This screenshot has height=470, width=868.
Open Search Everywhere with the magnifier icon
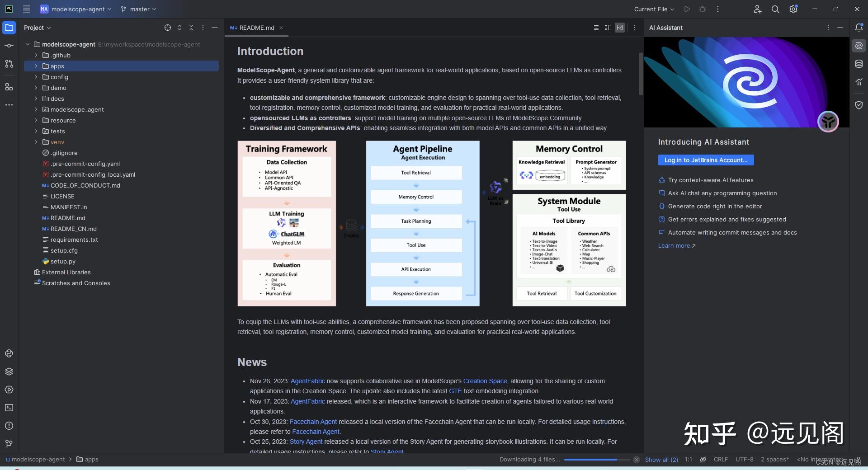pos(775,9)
